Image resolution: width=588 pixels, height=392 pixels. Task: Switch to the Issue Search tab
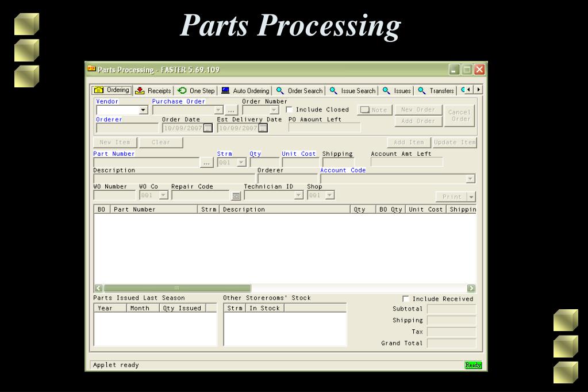click(x=352, y=90)
